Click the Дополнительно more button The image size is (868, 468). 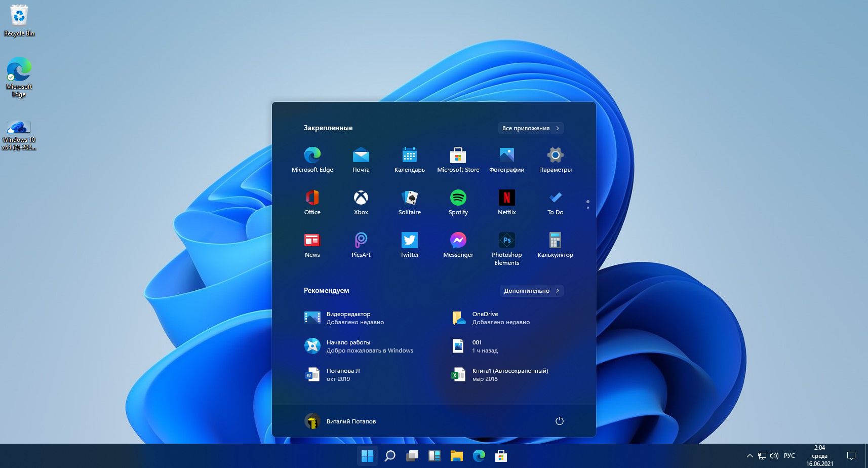pyautogui.click(x=532, y=291)
